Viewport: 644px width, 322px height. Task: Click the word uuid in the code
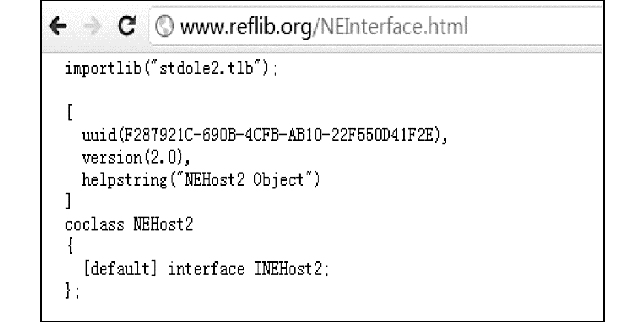point(99,135)
